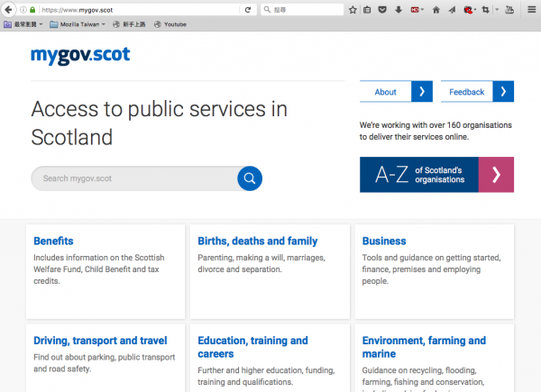The width and height of the screenshot is (541, 392).
Task: Open the 新手上路 bookmark
Action: pos(129,24)
